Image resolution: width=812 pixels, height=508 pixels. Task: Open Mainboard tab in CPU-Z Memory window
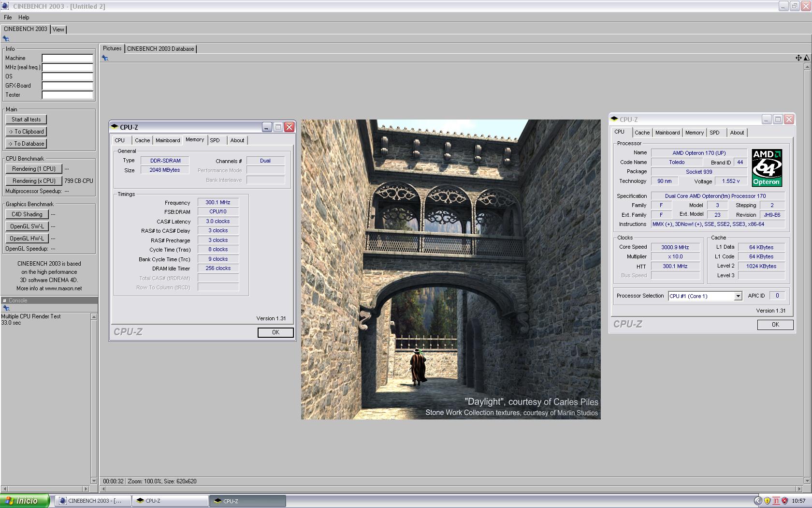[168, 140]
